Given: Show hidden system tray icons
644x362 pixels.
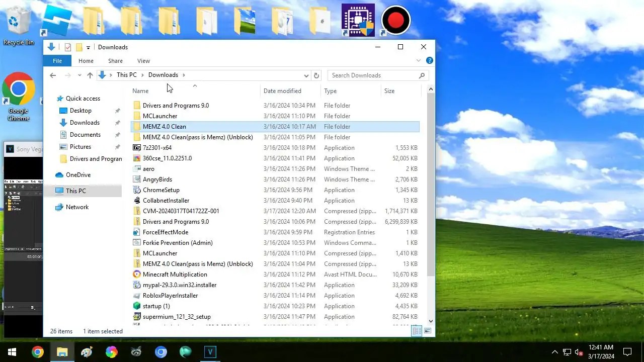Looking at the screenshot, I should click(555, 352).
